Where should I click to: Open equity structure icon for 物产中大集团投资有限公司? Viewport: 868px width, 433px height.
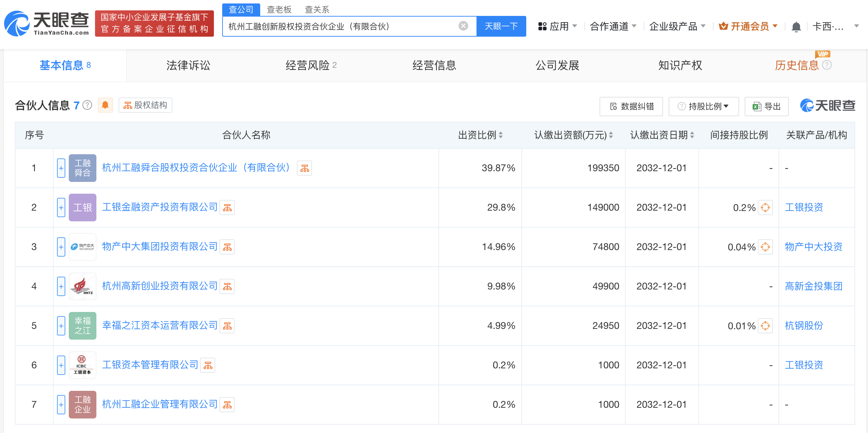pyautogui.click(x=227, y=247)
